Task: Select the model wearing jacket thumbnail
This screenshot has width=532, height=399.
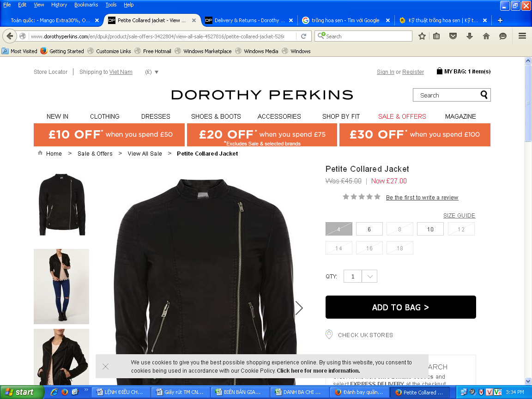Action: [61, 286]
